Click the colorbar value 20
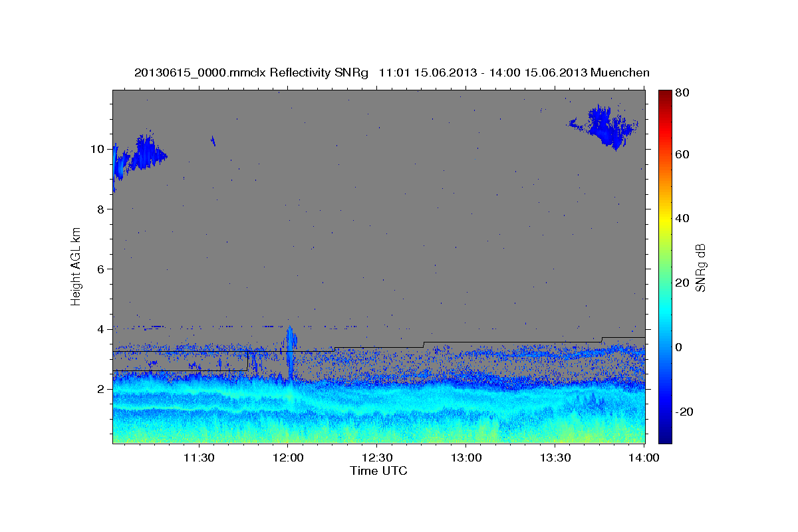Viewport: 798px width, 532px height. 684,283
